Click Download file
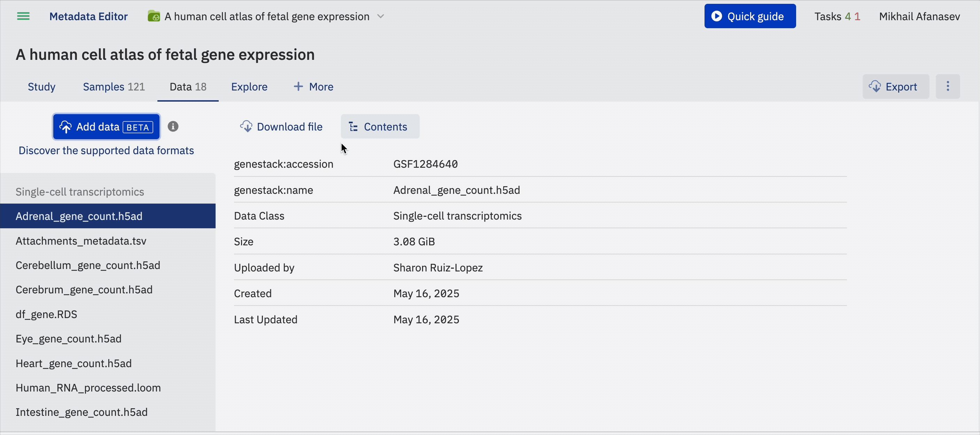The image size is (980, 435). (281, 127)
